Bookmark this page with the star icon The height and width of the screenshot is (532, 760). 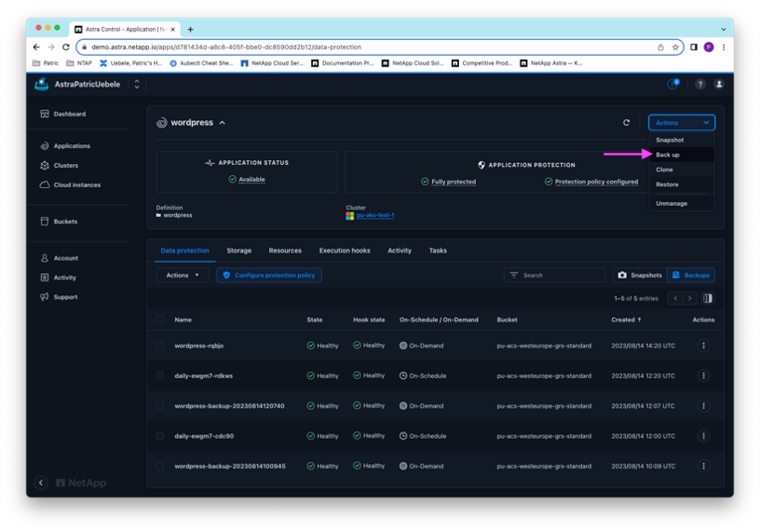(675, 47)
